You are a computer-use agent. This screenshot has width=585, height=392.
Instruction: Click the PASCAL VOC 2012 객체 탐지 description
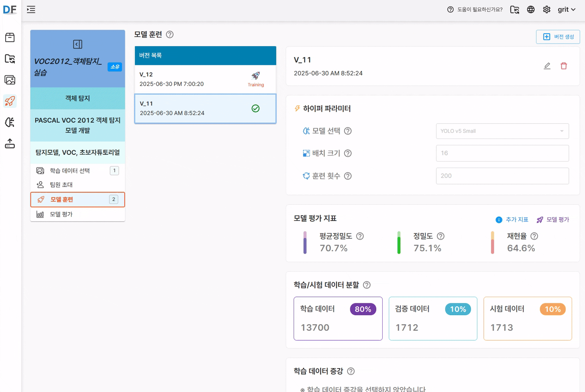tap(78, 125)
